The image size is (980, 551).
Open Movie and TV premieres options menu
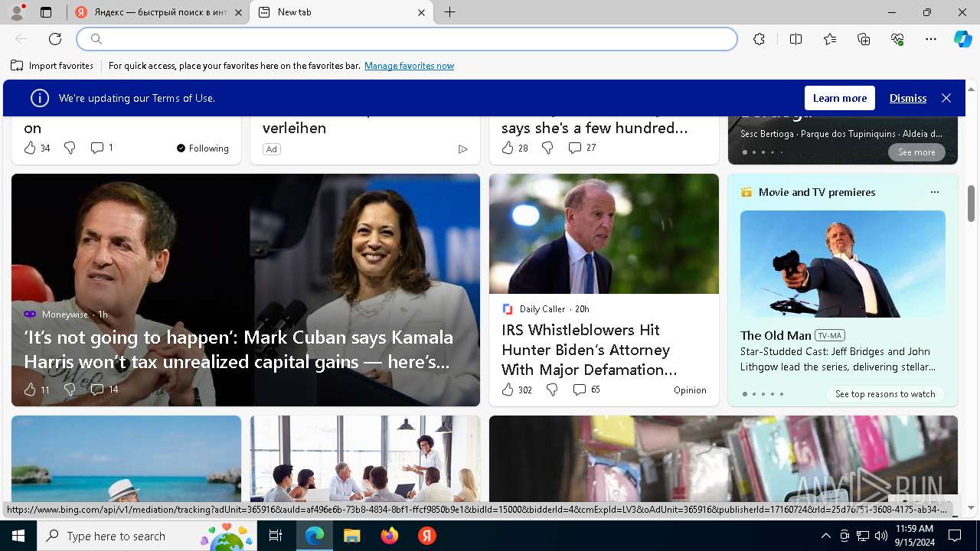tap(934, 192)
